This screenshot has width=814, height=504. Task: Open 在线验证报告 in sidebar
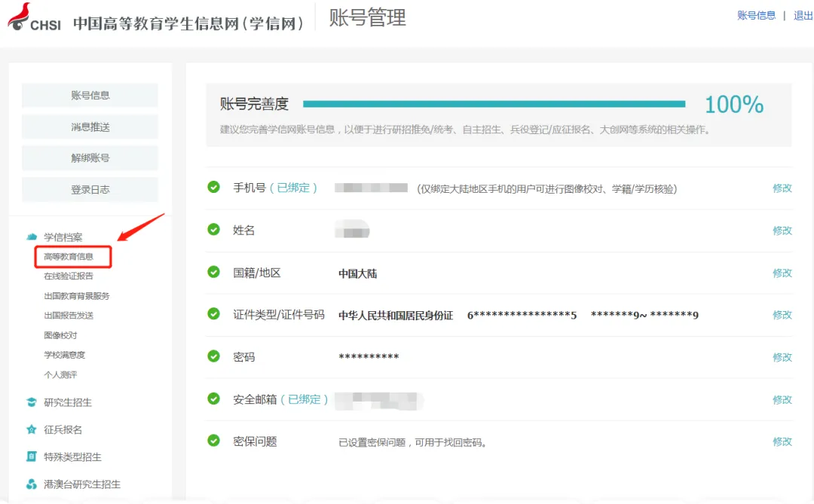pyautogui.click(x=69, y=276)
